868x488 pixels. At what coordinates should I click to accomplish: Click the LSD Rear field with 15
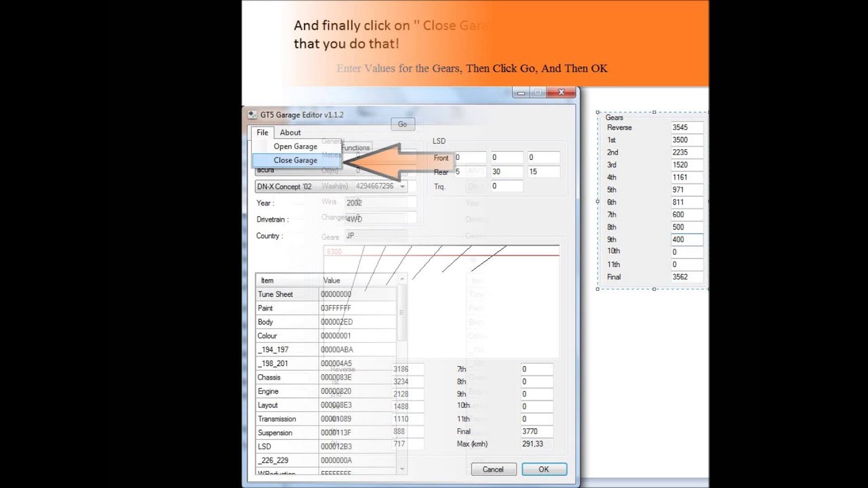[543, 172]
